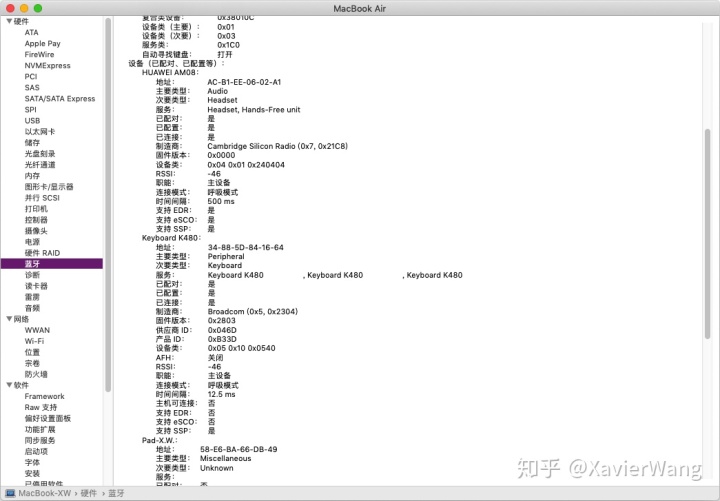Screen dimensions: 720x501
Task: Select 硬件 RAID in the sidebar
Action: [x=42, y=253]
